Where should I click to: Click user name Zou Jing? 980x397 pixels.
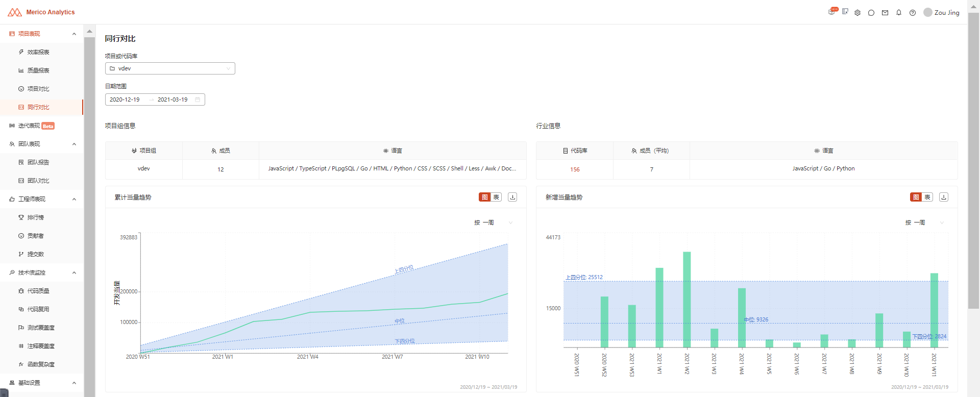tap(947, 13)
